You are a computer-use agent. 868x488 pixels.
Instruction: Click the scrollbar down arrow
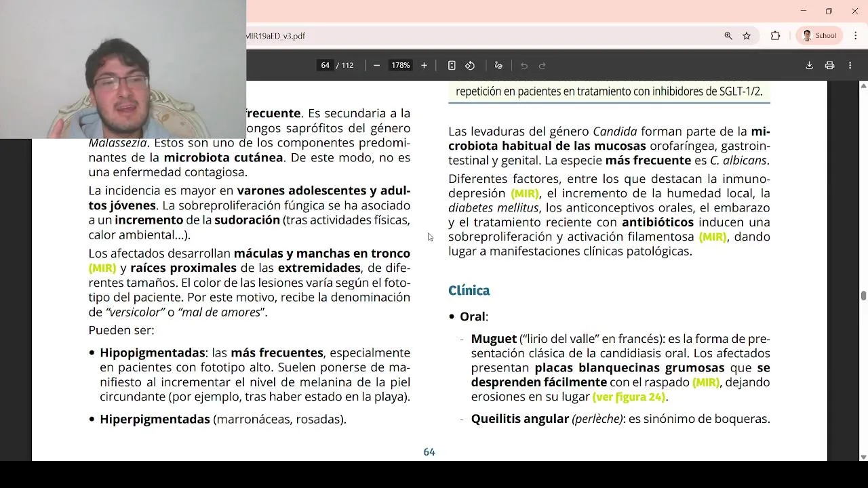tap(863, 456)
